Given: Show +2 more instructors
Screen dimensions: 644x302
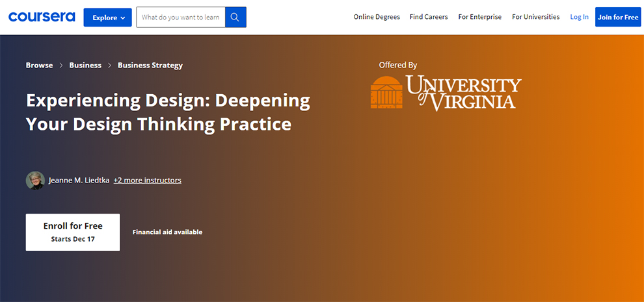Looking at the screenshot, I should 148,180.
